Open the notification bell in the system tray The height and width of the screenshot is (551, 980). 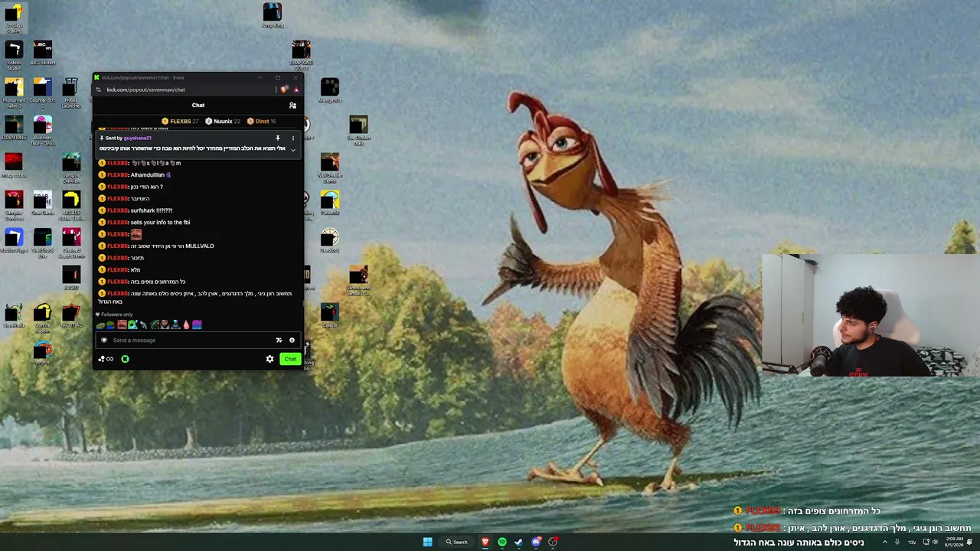pos(969,542)
